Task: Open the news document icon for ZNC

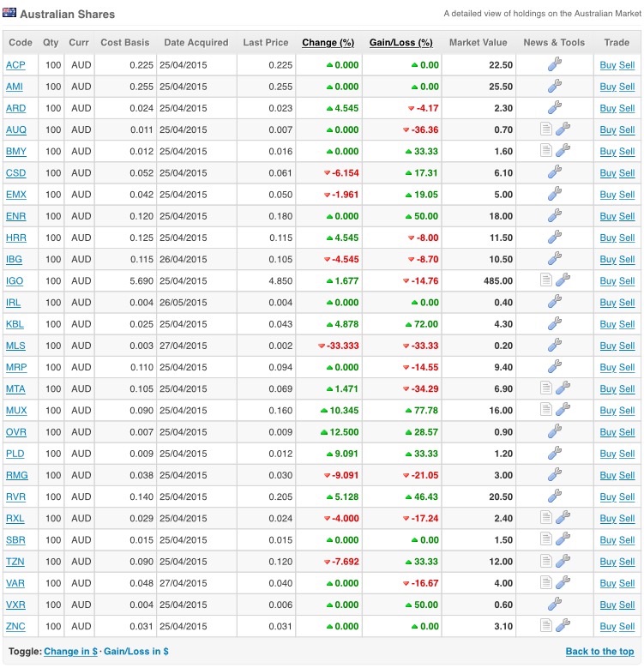Action: tap(545, 625)
